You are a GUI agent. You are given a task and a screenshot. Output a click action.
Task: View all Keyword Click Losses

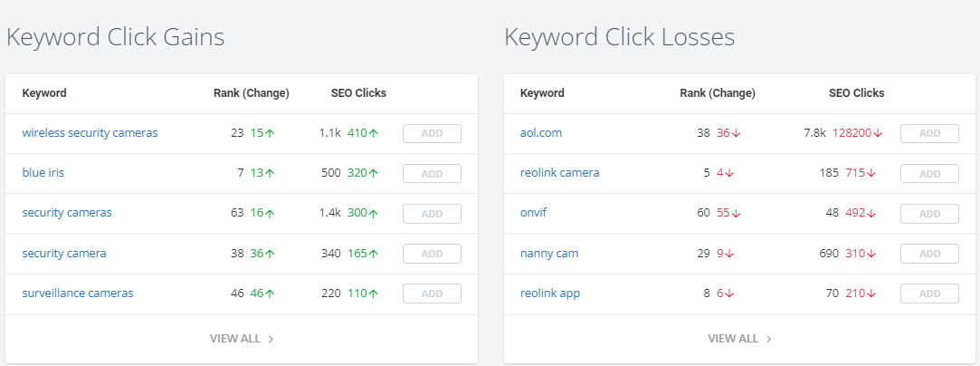point(739,339)
